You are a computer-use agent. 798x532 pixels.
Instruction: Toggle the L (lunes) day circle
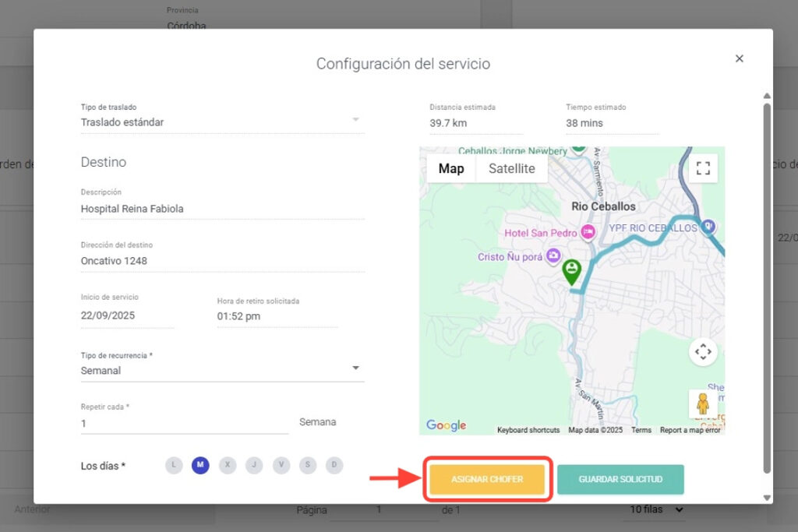174,465
